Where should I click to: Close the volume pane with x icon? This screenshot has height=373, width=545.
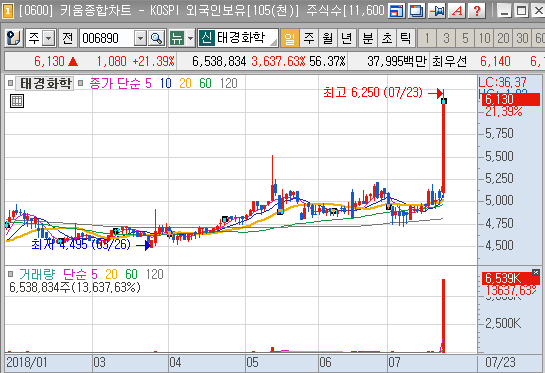tap(536, 272)
